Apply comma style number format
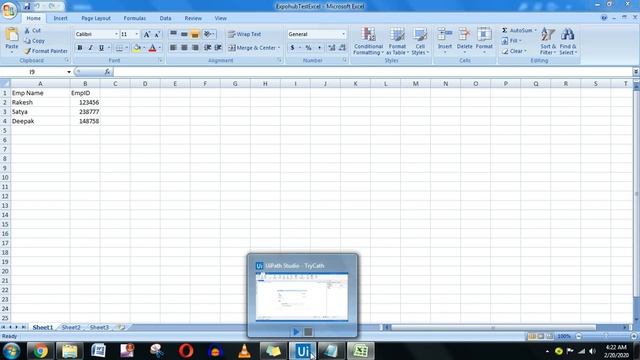This screenshot has width=640, height=360. (319, 48)
